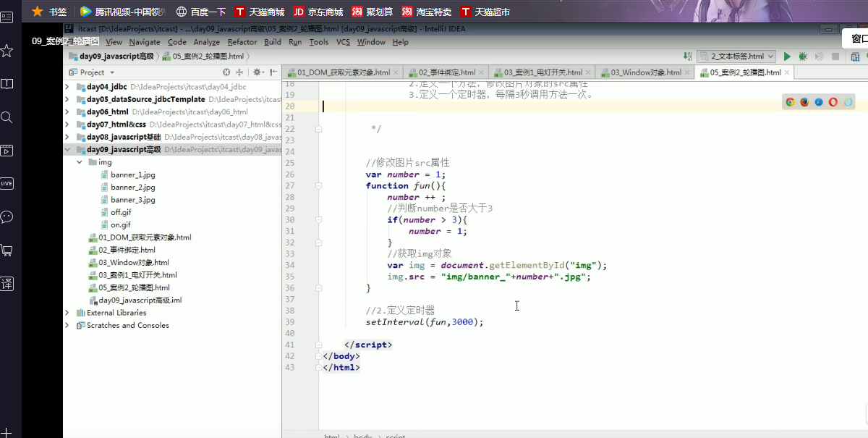Start debugging with the bug icon

[803, 56]
